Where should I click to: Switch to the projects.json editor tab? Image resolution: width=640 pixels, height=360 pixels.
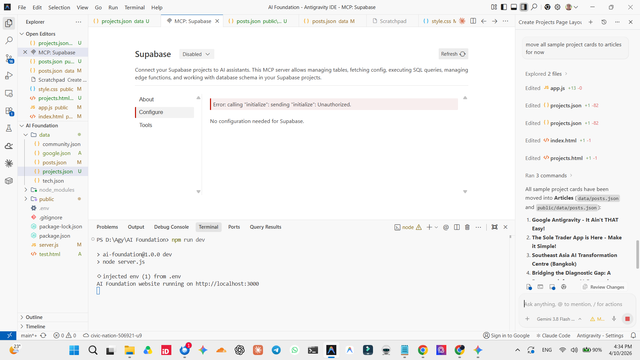pyautogui.click(x=125, y=21)
